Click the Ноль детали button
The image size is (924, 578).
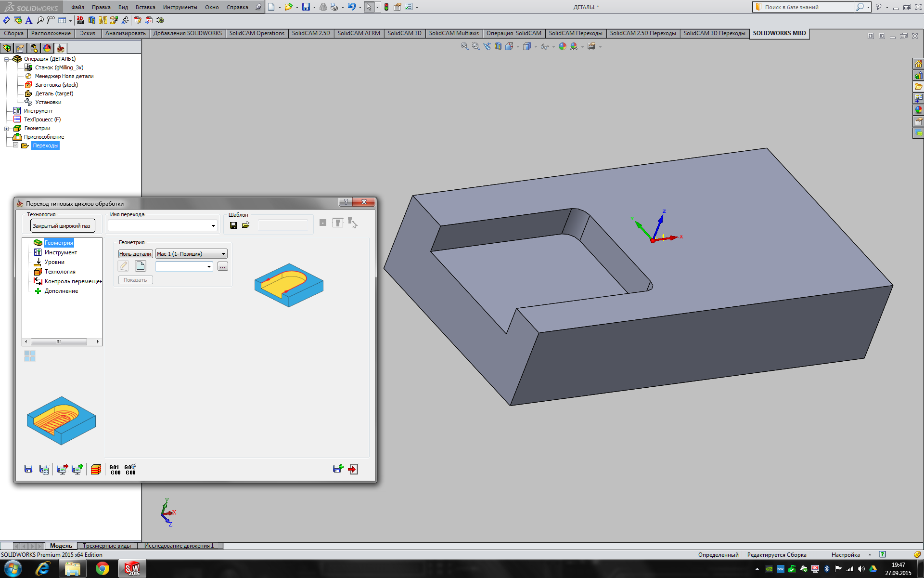pyautogui.click(x=135, y=254)
